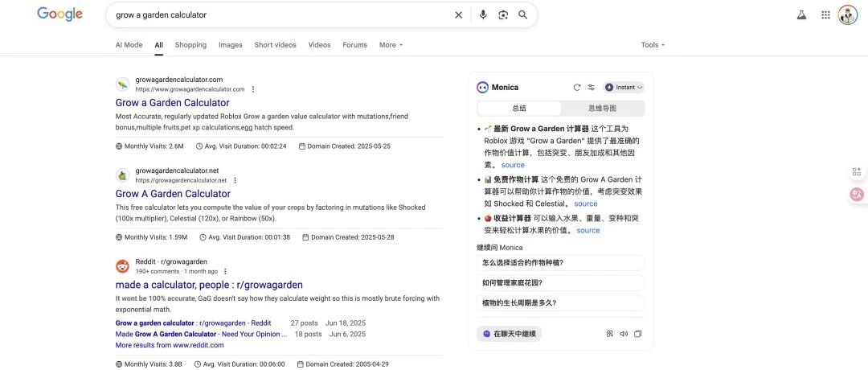This screenshot has width=868, height=370.
Task: Click the Monica logo icon
Action: [x=482, y=88]
